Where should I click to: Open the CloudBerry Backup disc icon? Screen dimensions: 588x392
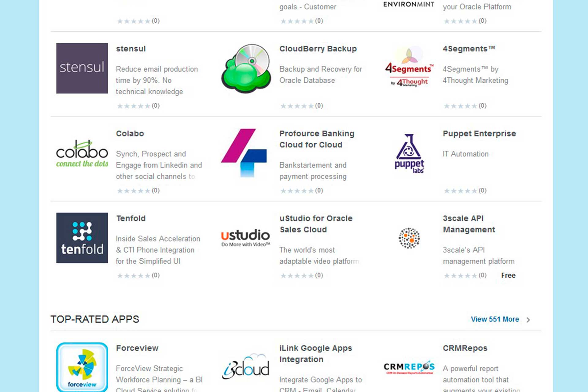click(246, 68)
